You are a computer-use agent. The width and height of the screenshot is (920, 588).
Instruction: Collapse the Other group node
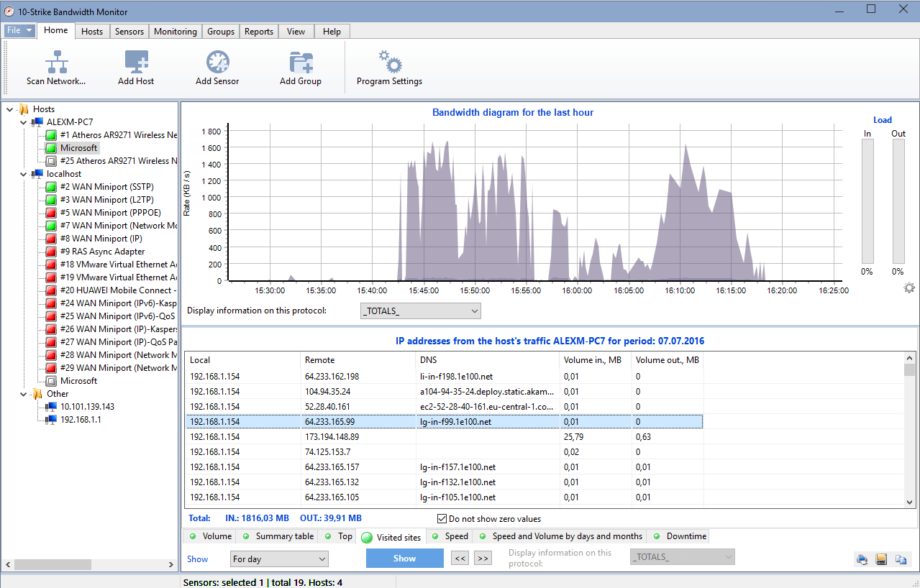(x=23, y=394)
